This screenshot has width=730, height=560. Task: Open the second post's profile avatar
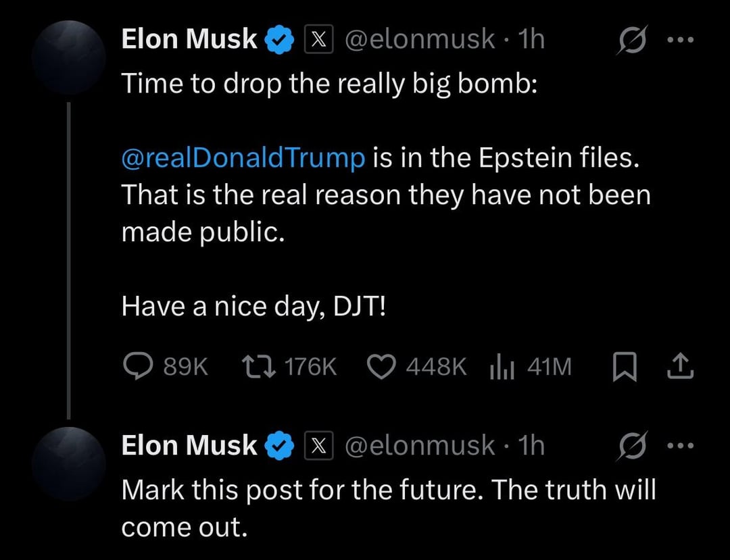pyautogui.click(x=70, y=463)
